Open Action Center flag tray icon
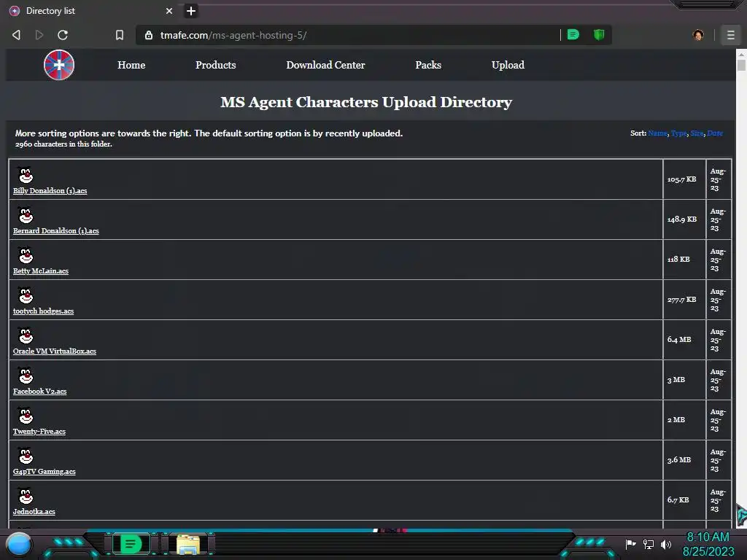Image resolution: width=747 pixels, height=560 pixels. tap(631, 544)
